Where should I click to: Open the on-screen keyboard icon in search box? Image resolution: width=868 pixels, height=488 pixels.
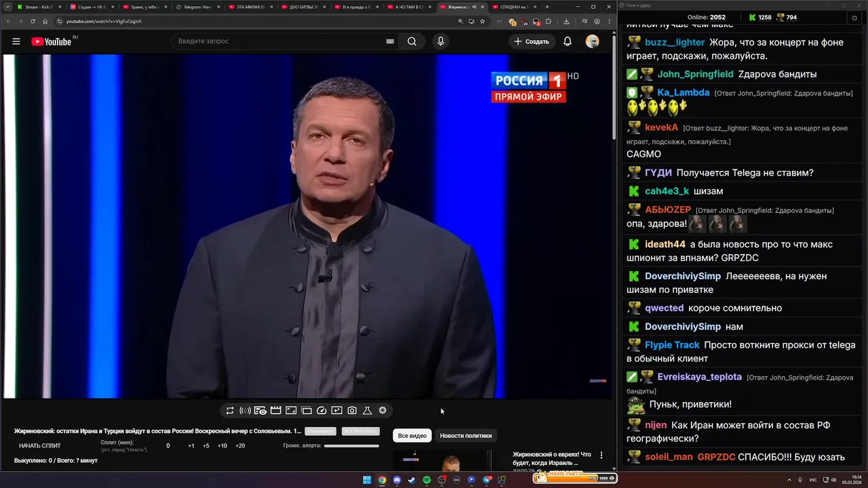point(390,41)
